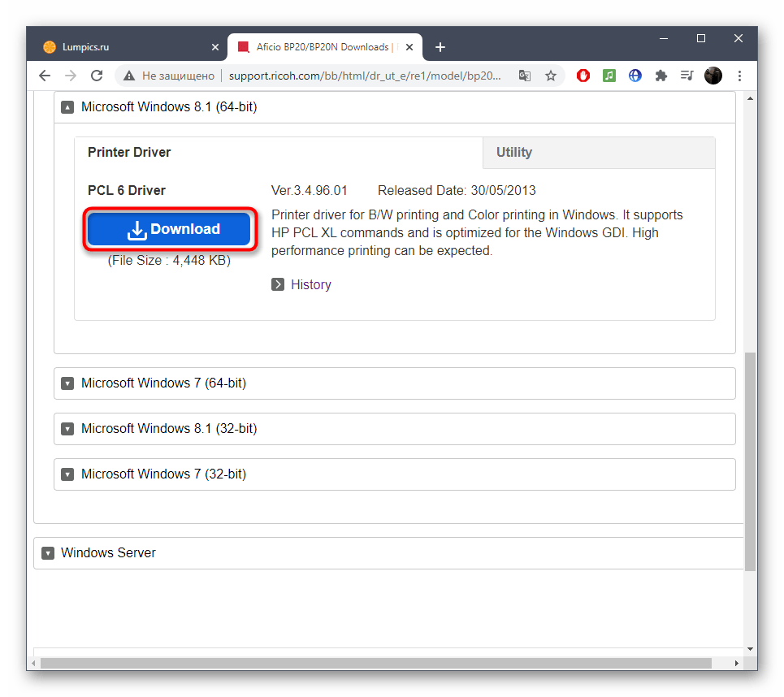Viewport: 784px width, 697px height.
Task: Click the address bar URL field
Action: (x=365, y=76)
